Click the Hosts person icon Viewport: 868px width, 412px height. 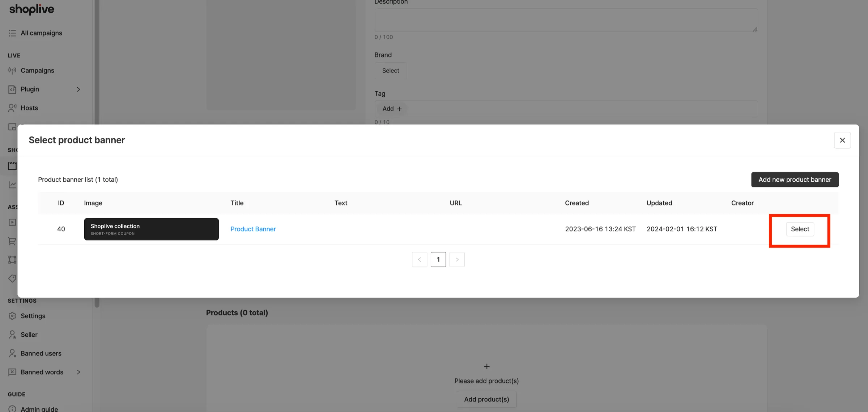pos(12,108)
